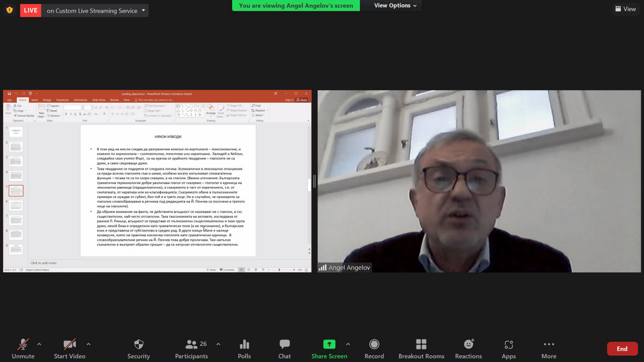644x362 pixels.
Task: Expand share screen options arrow
Action: click(348, 344)
